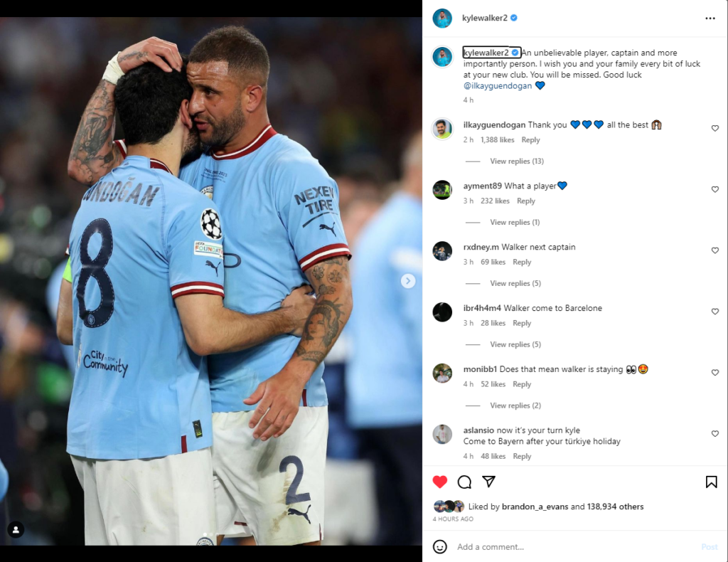This screenshot has width=728, height=562.
Task: View the 138,934 others likes list
Action: tap(615, 507)
